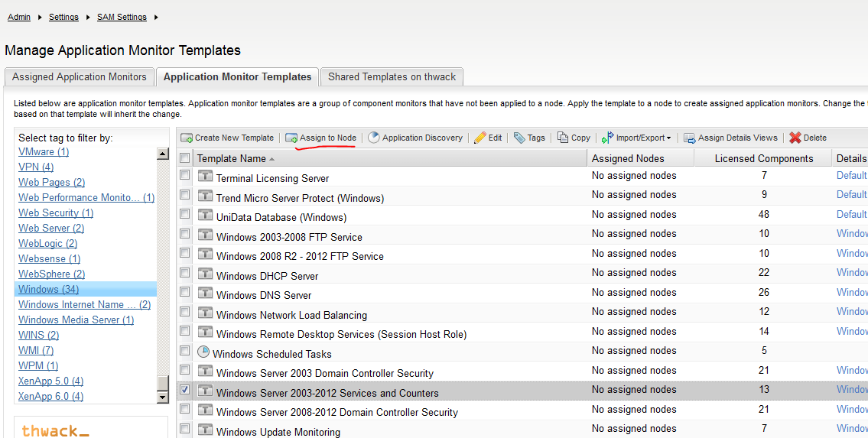Open Default details link for Terminal Licensing Server

(851, 175)
